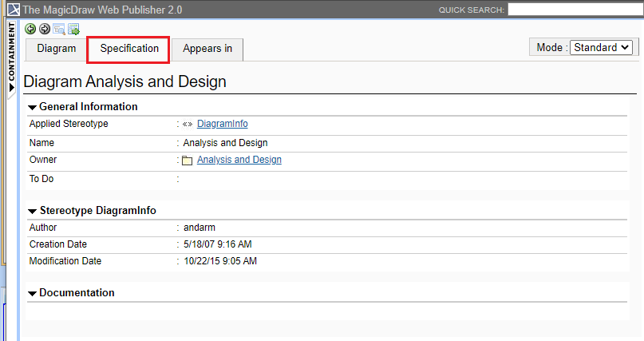Click the Modification Date value
The height and width of the screenshot is (341, 644).
point(220,261)
